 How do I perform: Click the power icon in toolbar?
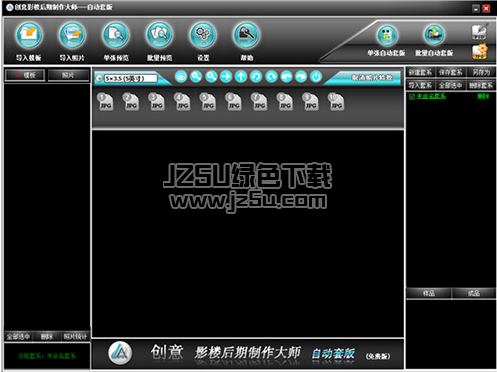(316, 77)
